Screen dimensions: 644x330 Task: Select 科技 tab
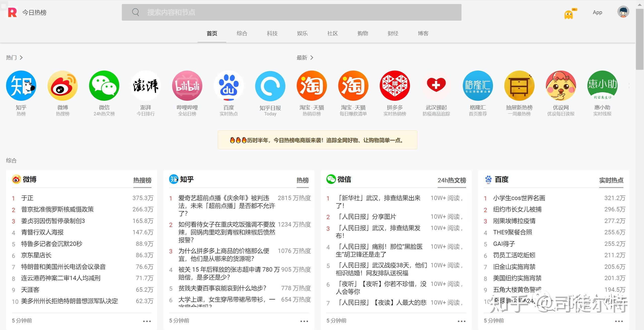pyautogui.click(x=272, y=33)
